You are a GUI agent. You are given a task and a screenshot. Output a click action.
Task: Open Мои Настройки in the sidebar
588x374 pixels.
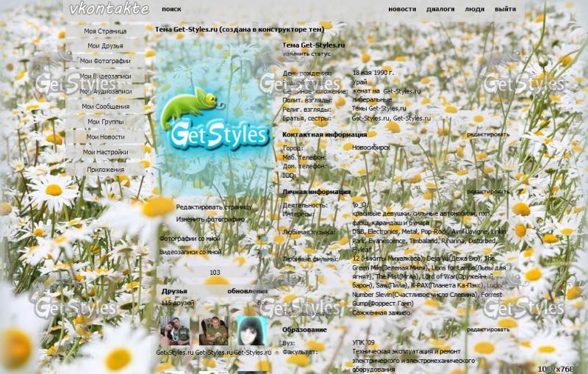(105, 152)
